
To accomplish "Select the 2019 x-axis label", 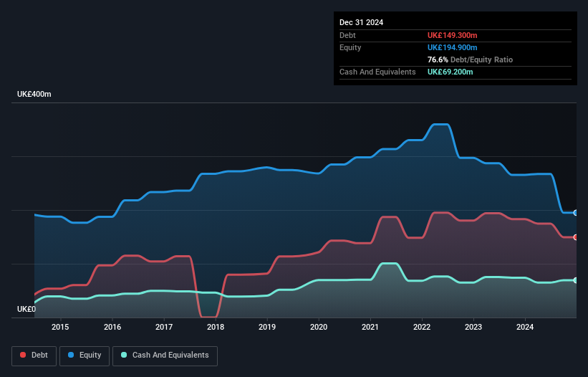I will pos(267,327).
